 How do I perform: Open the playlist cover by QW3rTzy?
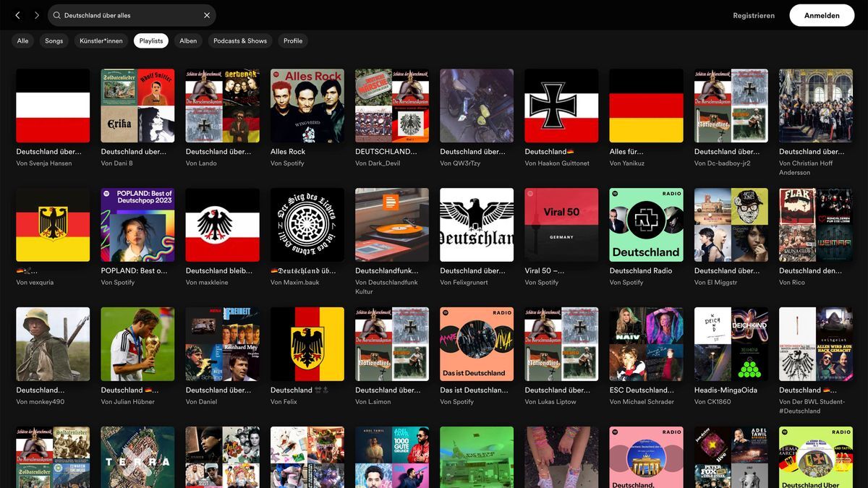coord(477,106)
